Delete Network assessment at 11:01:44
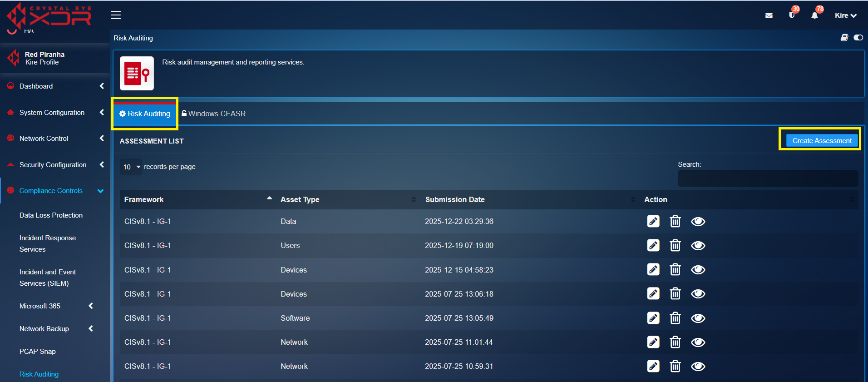 [x=675, y=342]
